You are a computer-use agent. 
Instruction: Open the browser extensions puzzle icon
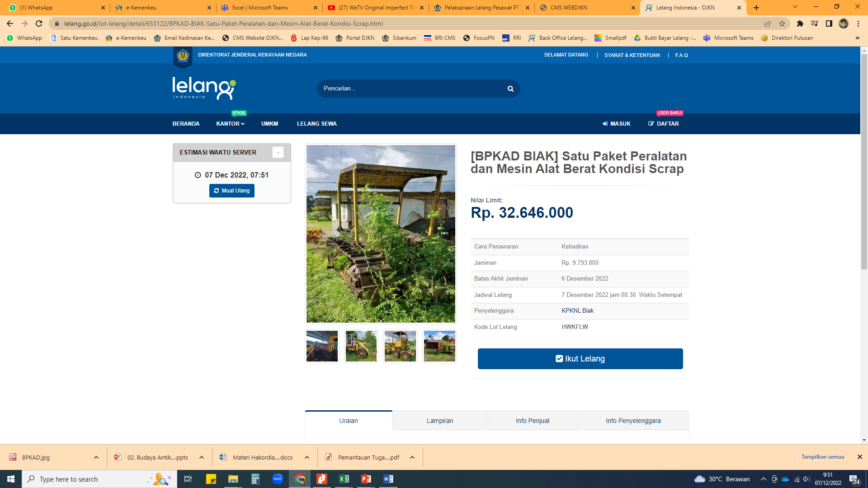800,23
